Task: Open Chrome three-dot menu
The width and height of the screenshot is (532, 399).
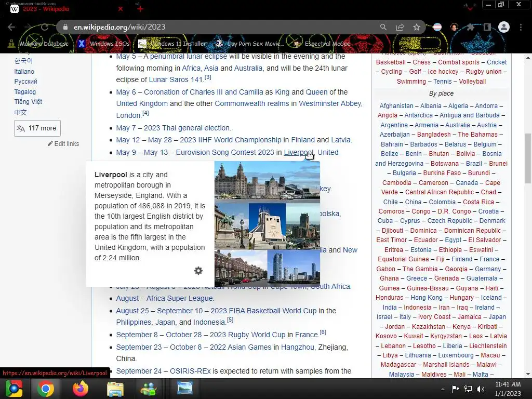Action: pyautogui.click(x=521, y=27)
